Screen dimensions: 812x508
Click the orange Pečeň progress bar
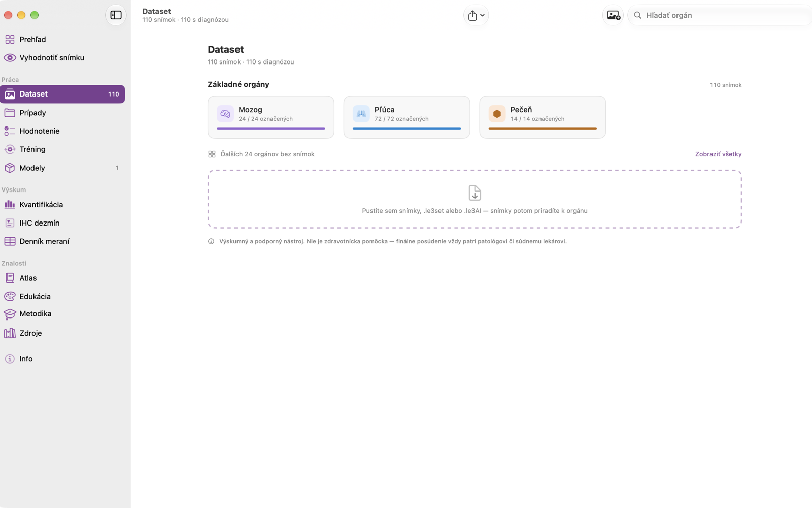543,129
